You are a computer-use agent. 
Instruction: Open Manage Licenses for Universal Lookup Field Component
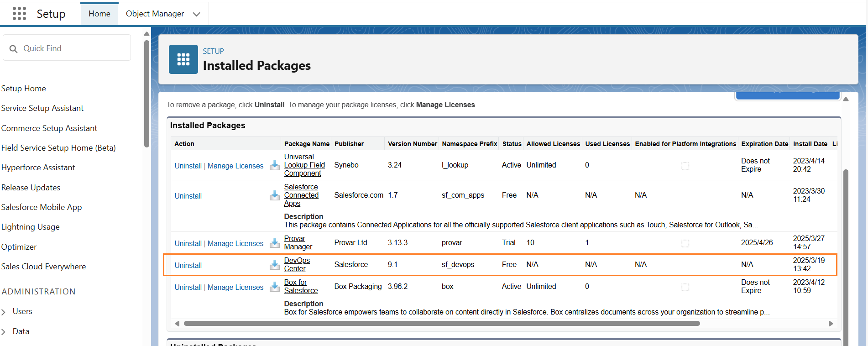[x=235, y=166]
